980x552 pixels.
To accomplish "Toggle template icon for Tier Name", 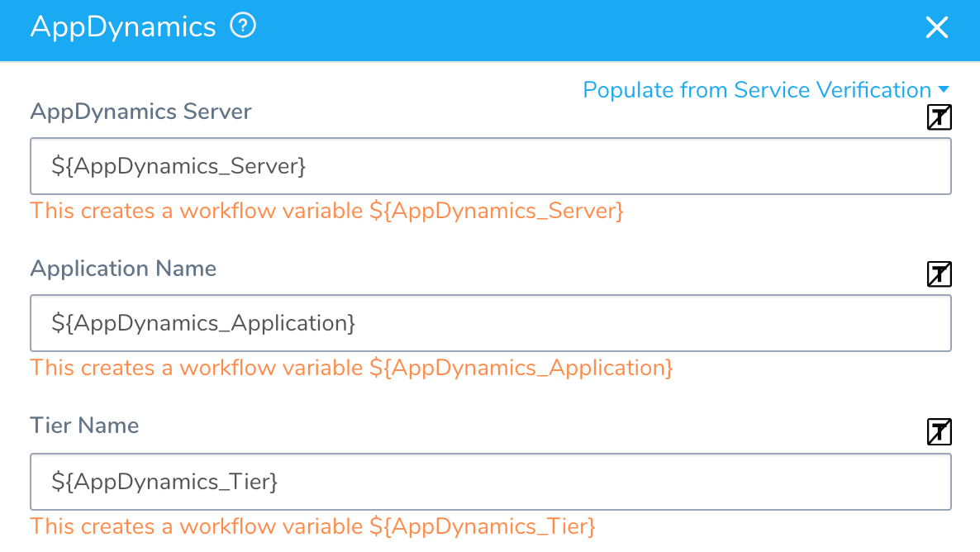I will (x=939, y=432).
